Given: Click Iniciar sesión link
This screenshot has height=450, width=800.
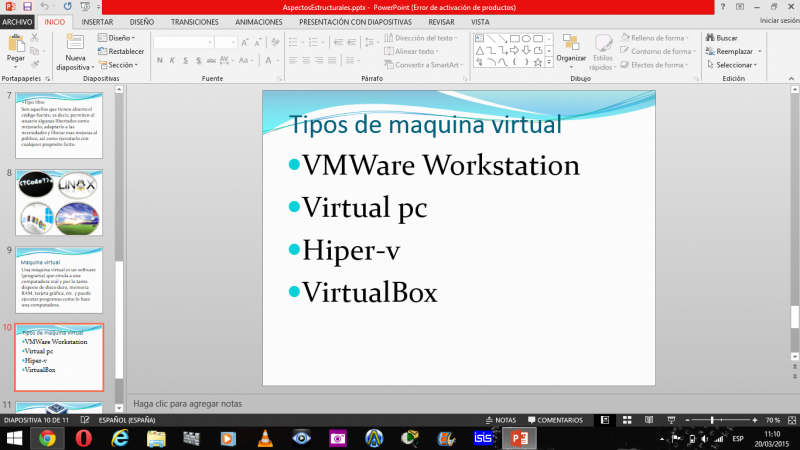Looking at the screenshot, I should [780, 20].
